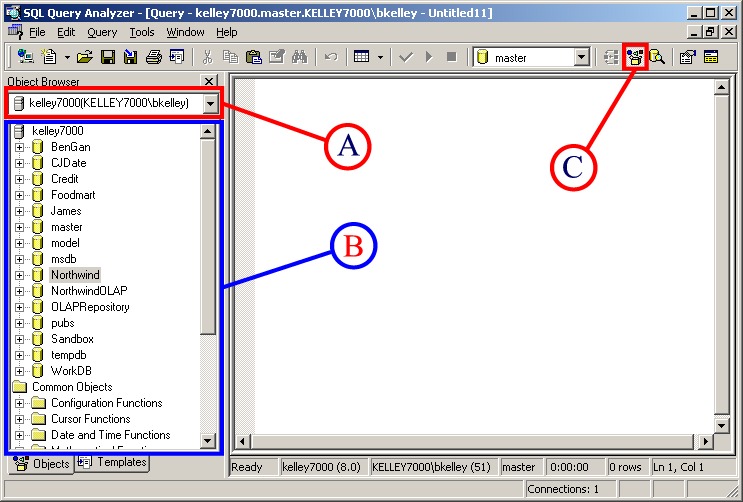Screen dimensions: 743x502
Task: Select the OLAPRepository database
Action: coord(90,307)
